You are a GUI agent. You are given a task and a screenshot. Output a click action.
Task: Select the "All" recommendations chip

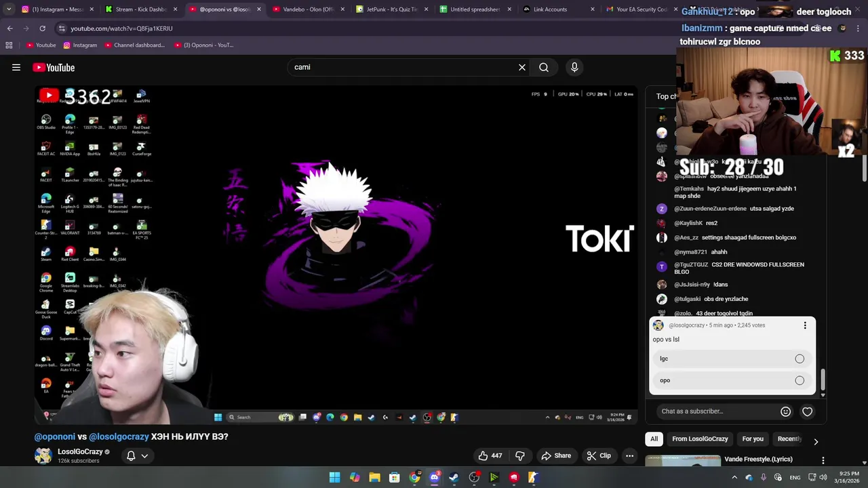(654, 439)
